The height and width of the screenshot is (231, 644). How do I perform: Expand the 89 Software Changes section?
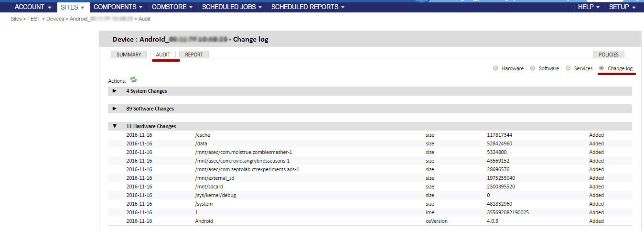[115, 109]
